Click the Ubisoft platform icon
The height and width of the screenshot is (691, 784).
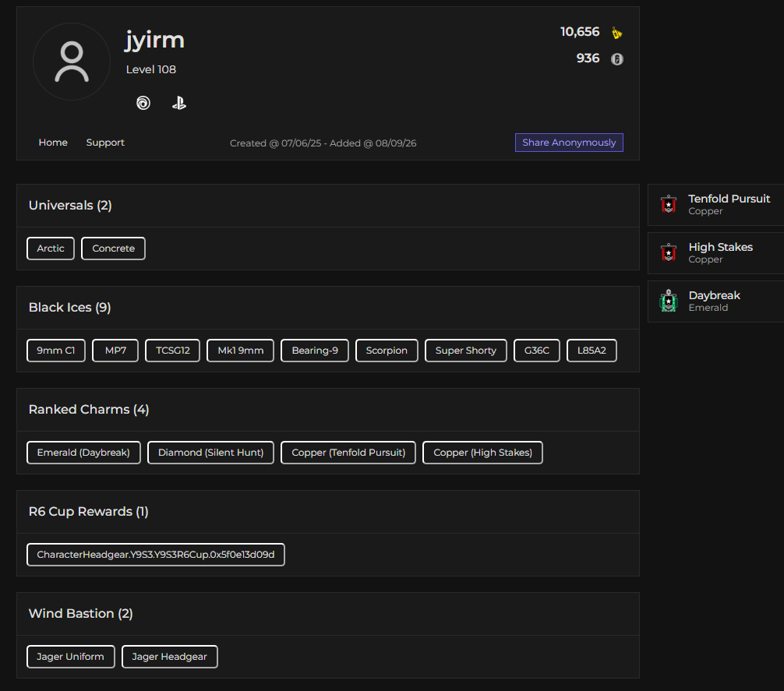click(x=143, y=103)
